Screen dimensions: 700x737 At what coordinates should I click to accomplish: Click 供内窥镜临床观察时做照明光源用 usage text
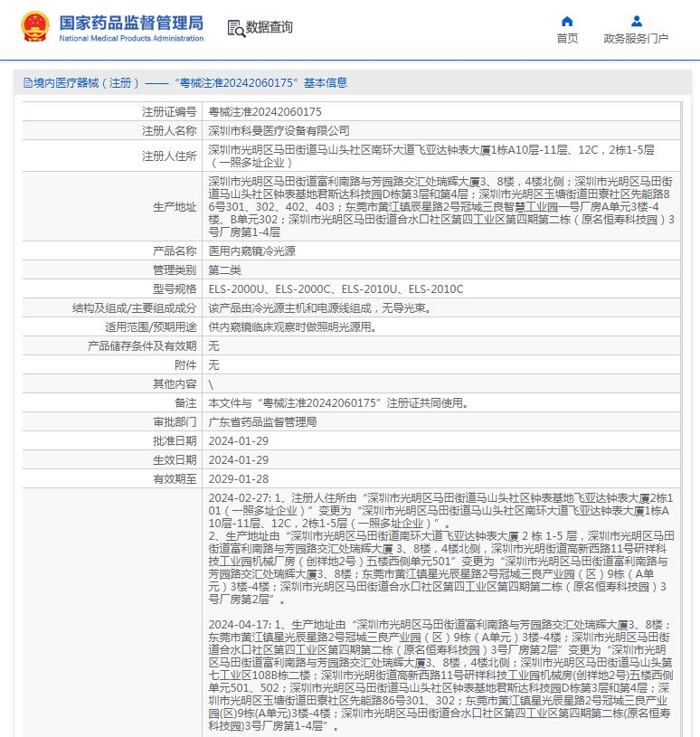pos(293,327)
